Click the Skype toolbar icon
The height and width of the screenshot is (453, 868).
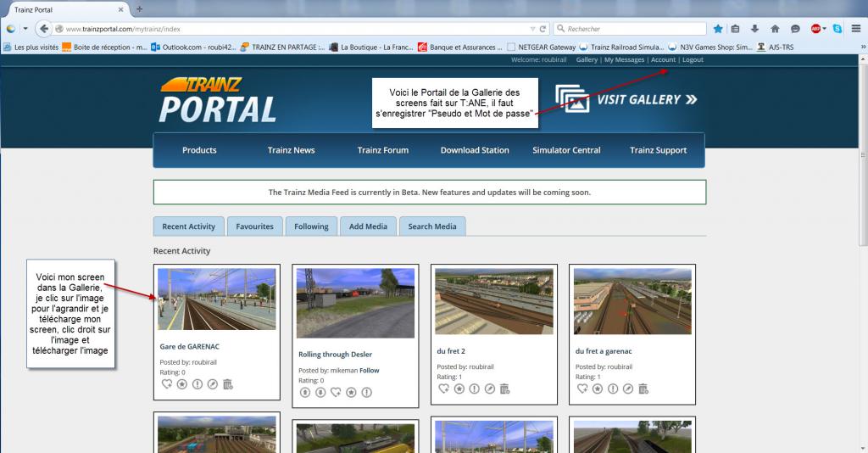coord(837,29)
